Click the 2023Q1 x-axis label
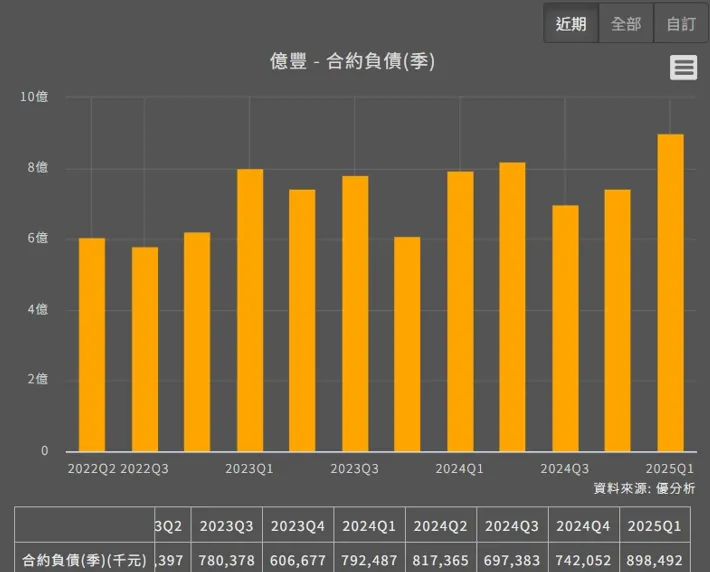 point(249,469)
